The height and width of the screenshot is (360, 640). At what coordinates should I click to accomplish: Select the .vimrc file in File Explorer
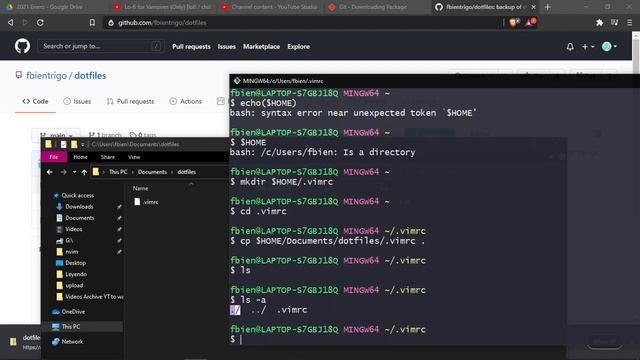(147, 202)
